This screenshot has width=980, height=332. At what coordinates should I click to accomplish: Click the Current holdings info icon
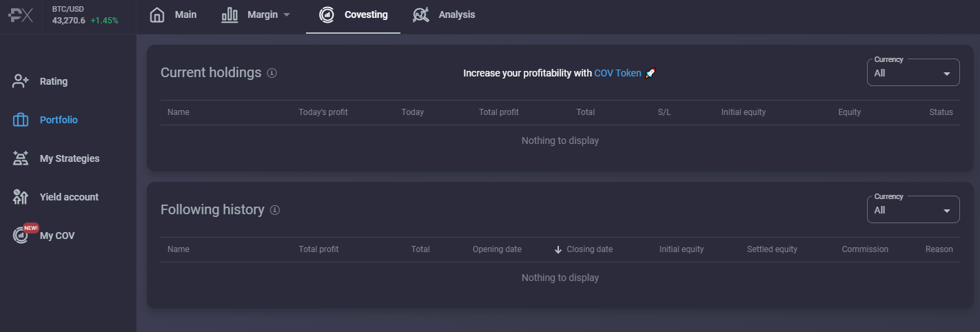pos(272,73)
